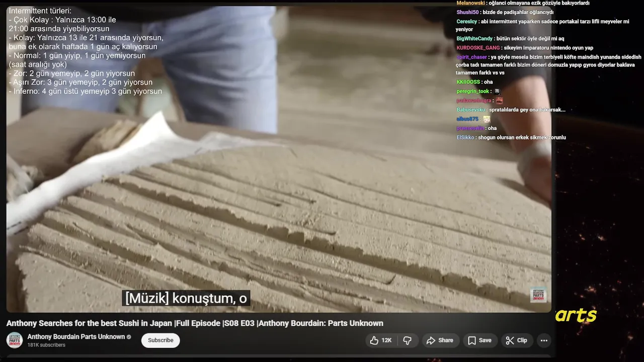Screen dimensions: 644x362
Task: Click Cereslcy username in chat
Action: pyautogui.click(x=467, y=22)
